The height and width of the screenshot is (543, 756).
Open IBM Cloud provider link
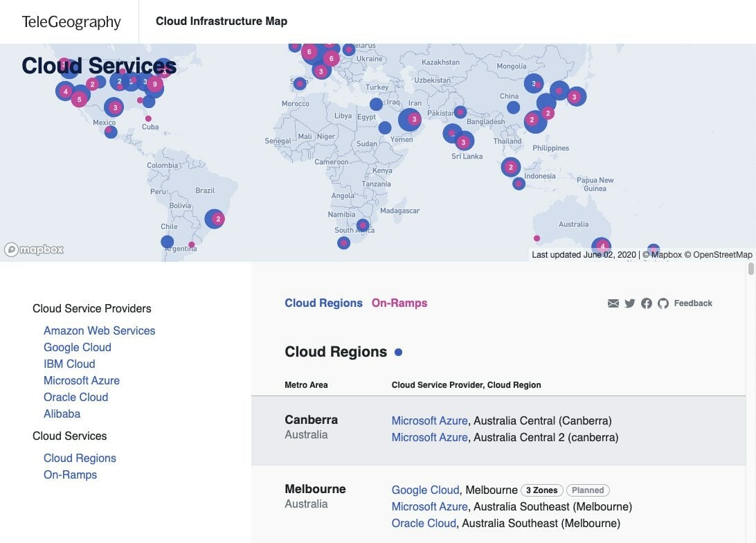[69, 364]
